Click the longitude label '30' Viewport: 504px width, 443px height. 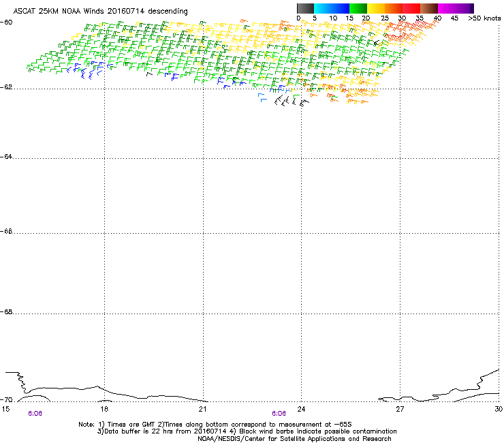click(x=499, y=409)
